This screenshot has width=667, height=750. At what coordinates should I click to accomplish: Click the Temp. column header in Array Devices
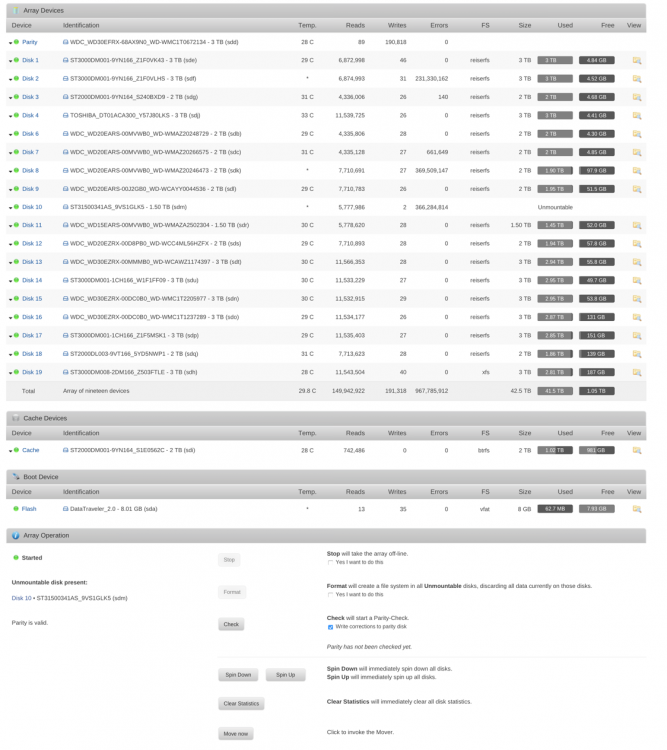coord(307,25)
